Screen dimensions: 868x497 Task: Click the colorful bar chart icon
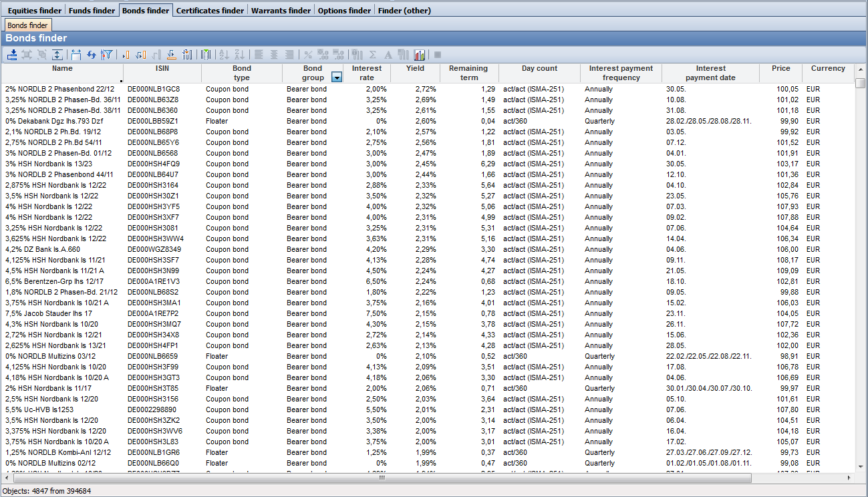coord(420,55)
